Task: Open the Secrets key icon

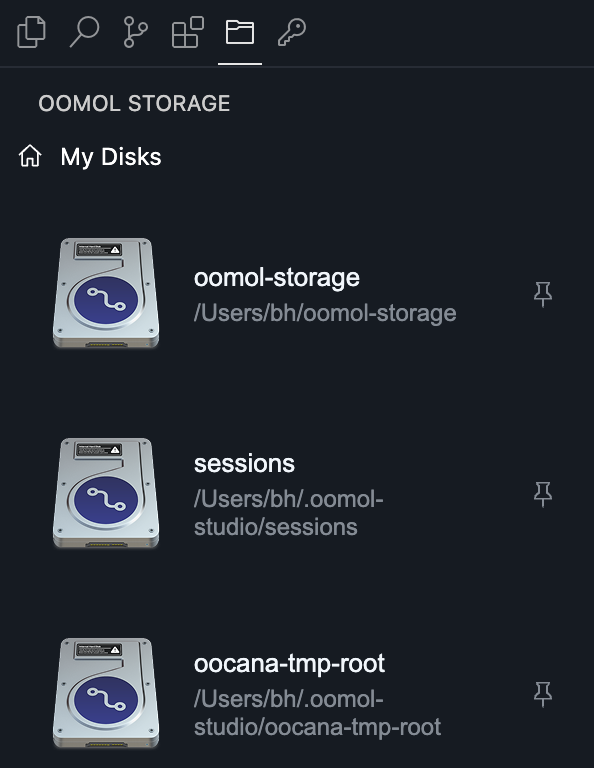Action: pos(292,32)
